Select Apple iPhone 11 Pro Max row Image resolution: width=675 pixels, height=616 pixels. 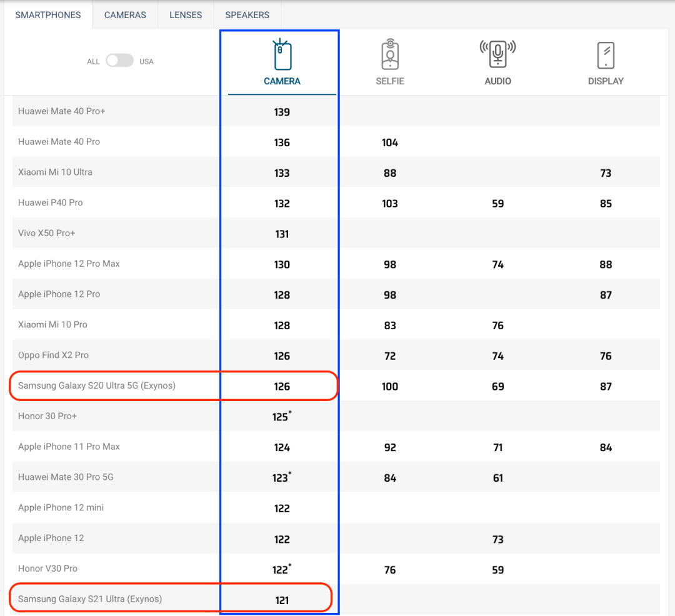point(336,447)
